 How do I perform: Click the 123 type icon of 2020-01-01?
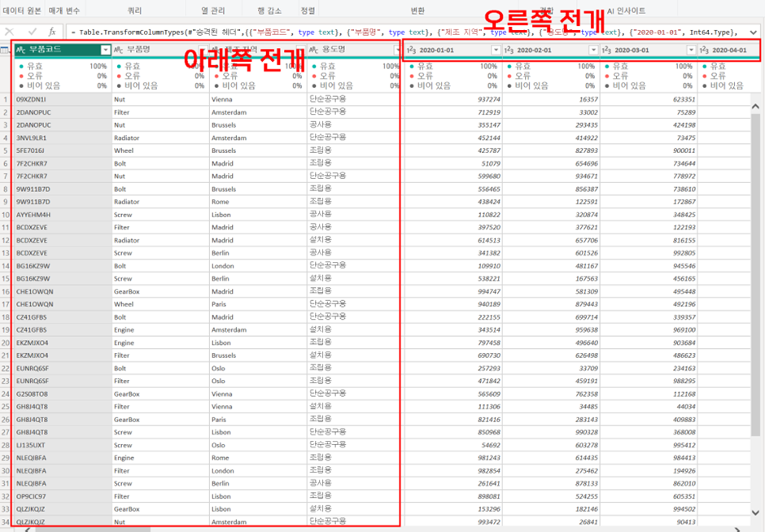click(412, 50)
